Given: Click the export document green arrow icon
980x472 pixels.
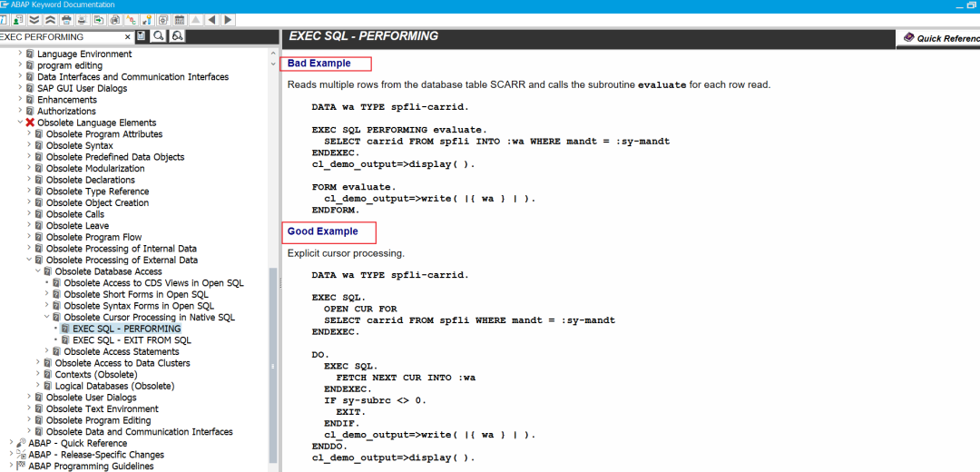Looking at the screenshot, I should click(x=99, y=20).
